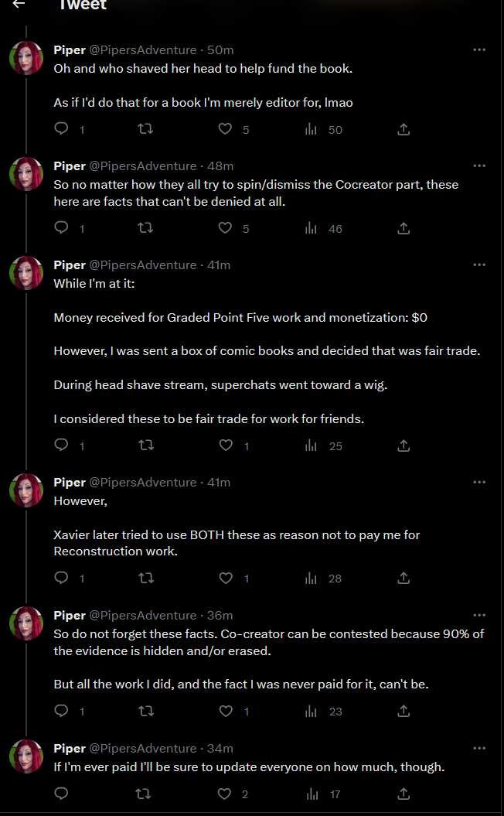Viewport: 504px width, 816px height.
Task: Open more options on the 34m tweet
Action: coord(479,748)
